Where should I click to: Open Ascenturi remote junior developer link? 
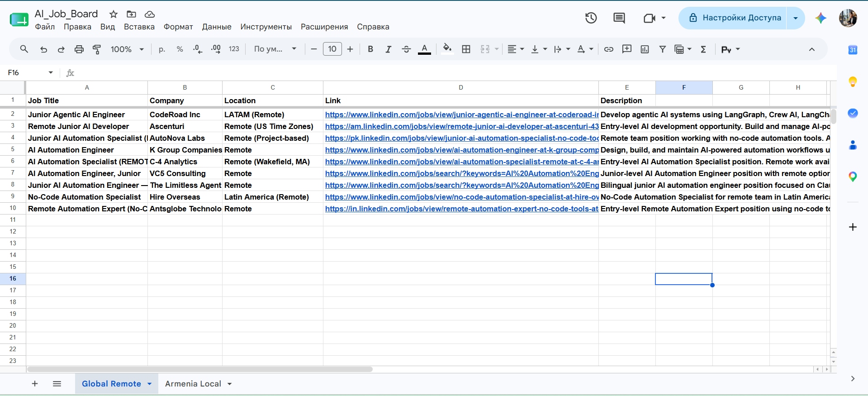[x=462, y=126]
